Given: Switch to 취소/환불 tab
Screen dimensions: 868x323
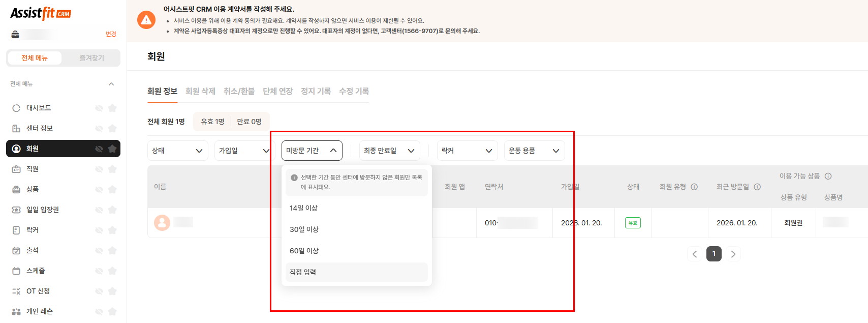Looking at the screenshot, I should pyautogui.click(x=239, y=91).
